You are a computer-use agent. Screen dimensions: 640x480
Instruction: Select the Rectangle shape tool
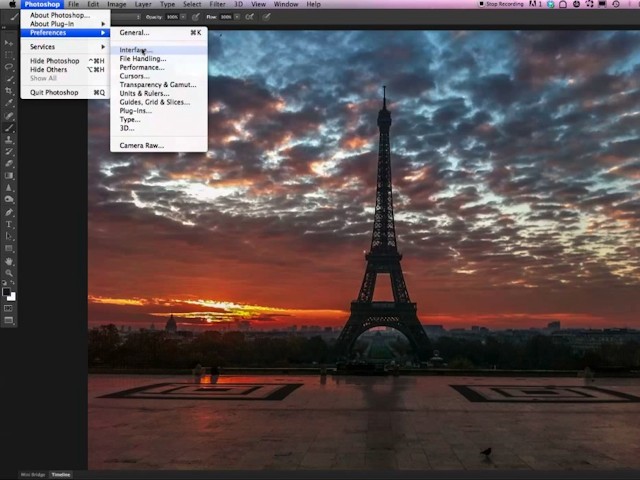pos(9,248)
